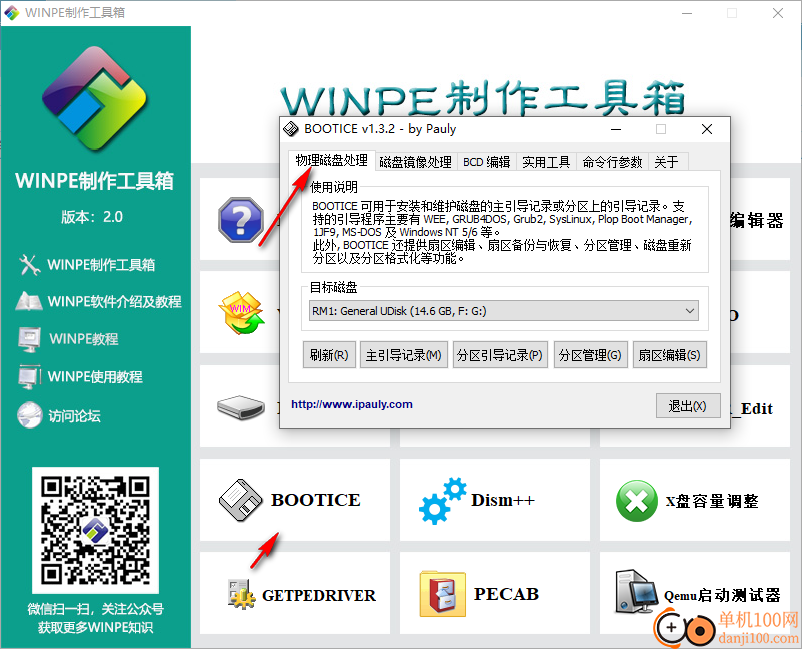Click the 版本: 2.0 text
The image size is (802, 649).
click(x=92, y=217)
